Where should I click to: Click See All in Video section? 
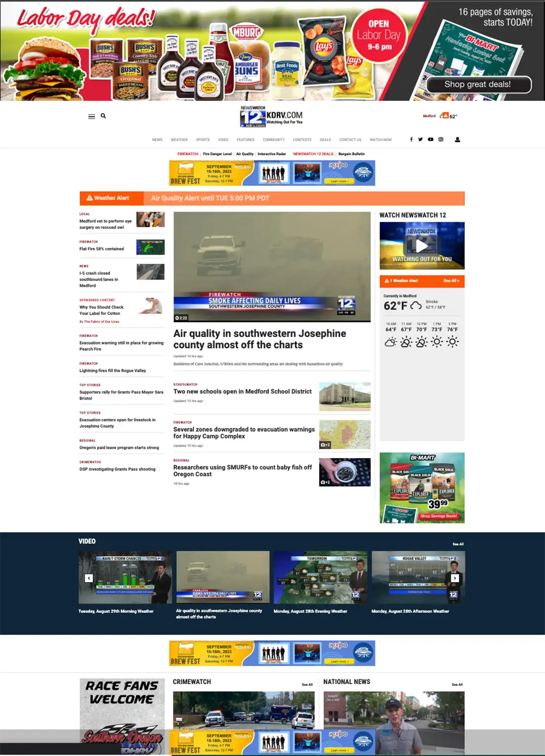[458, 544]
